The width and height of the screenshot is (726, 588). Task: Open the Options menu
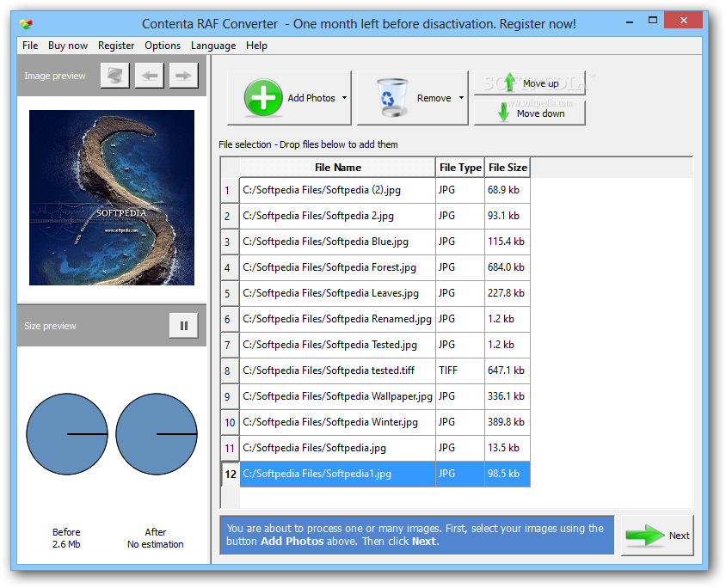(x=163, y=46)
